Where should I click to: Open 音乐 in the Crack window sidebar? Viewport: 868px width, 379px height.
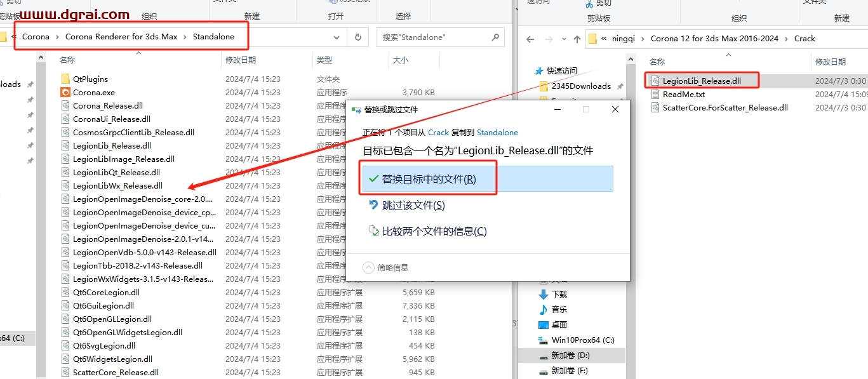coord(559,310)
